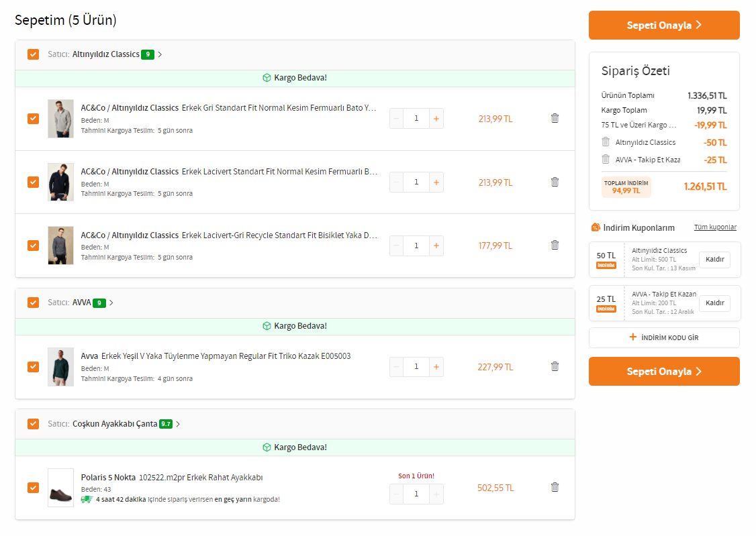Open the Erkek Gri Standart Fit Bato product title
This screenshot has height=536, width=756.
click(x=228, y=108)
